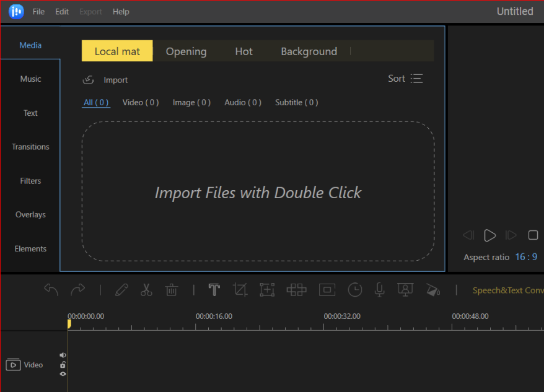
Task: Open Speech&Text Converter
Action: pyautogui.click(x=508, y=290)
